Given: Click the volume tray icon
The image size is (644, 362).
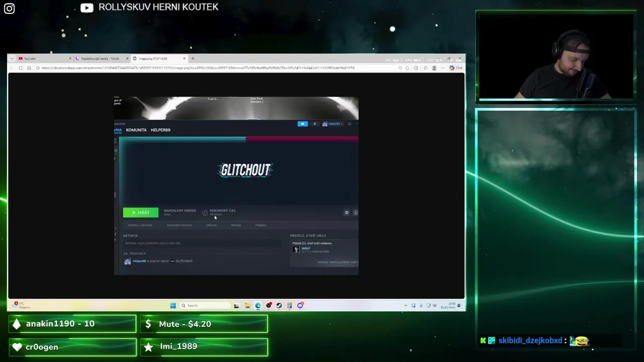Looking at the screenshot, I should [x=435, y=305].
